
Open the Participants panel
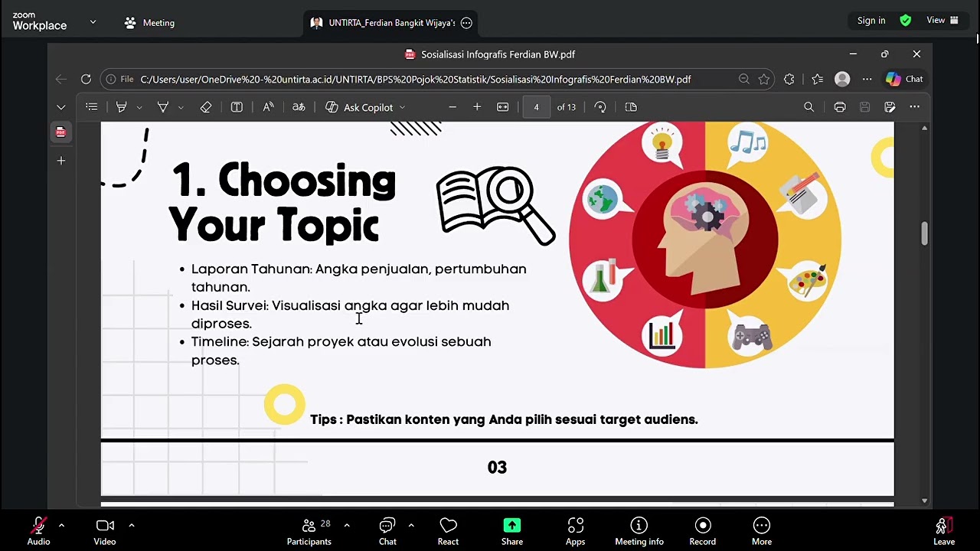(309, 531)
